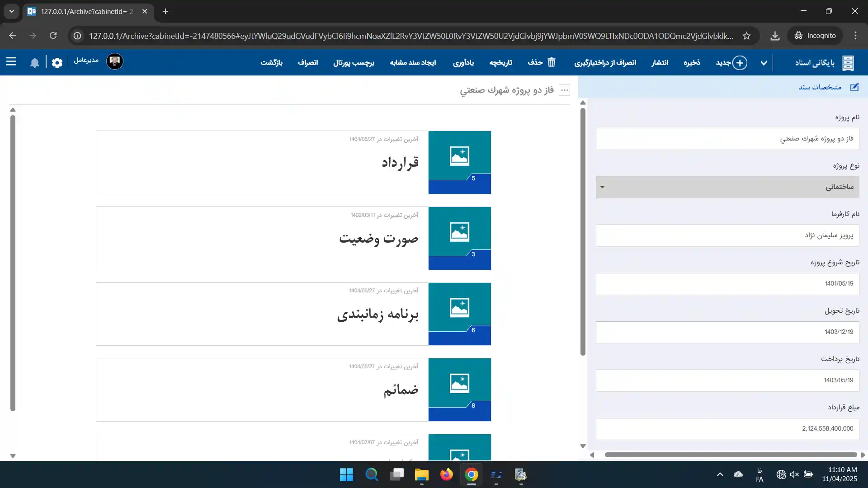868x488 pixels.
Task: Click the user avatar picture
Action: click(115, 61)
